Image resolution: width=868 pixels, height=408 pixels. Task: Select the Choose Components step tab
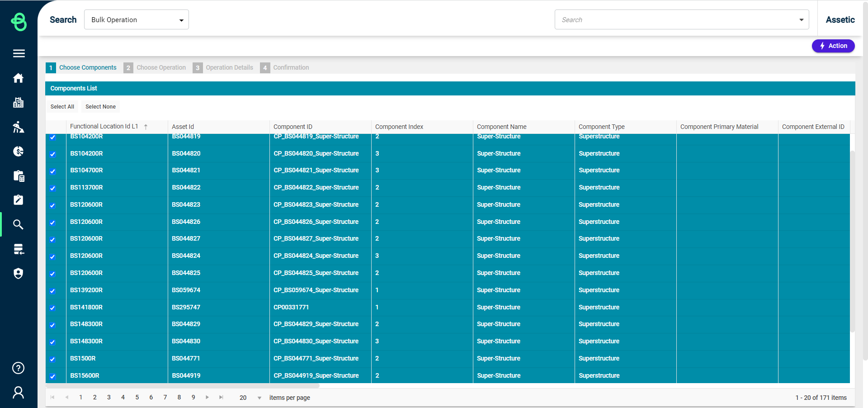click(x=82, y=67)
